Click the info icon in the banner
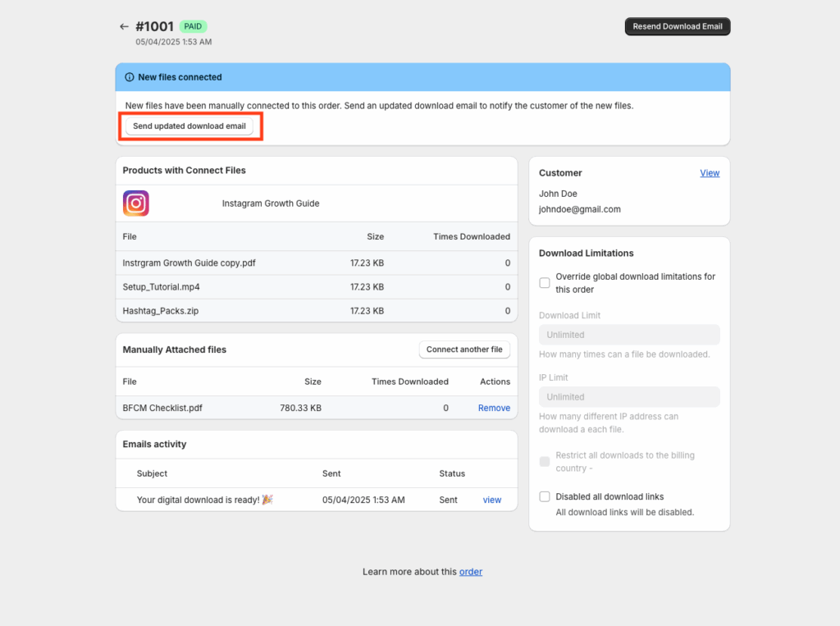 129,77
